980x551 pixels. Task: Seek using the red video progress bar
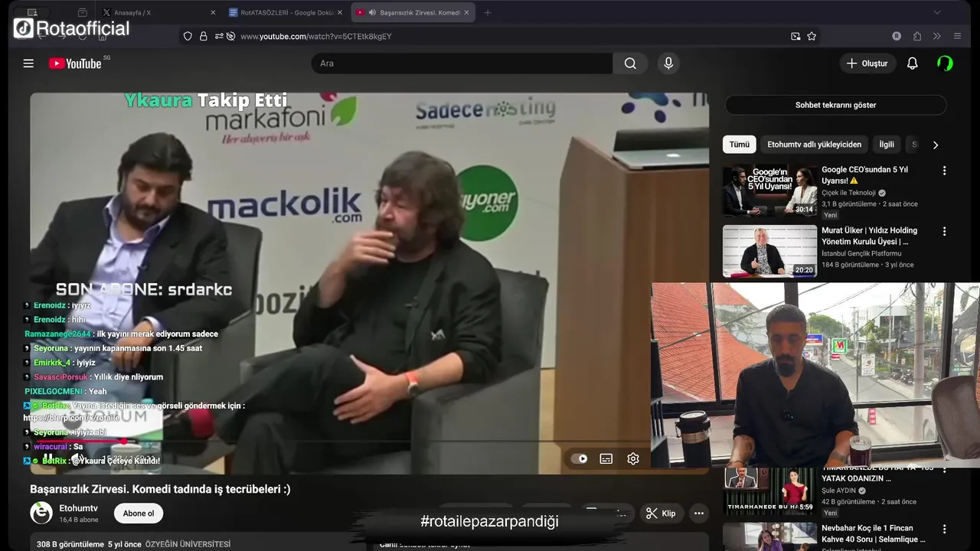click(x=339, y=442)
